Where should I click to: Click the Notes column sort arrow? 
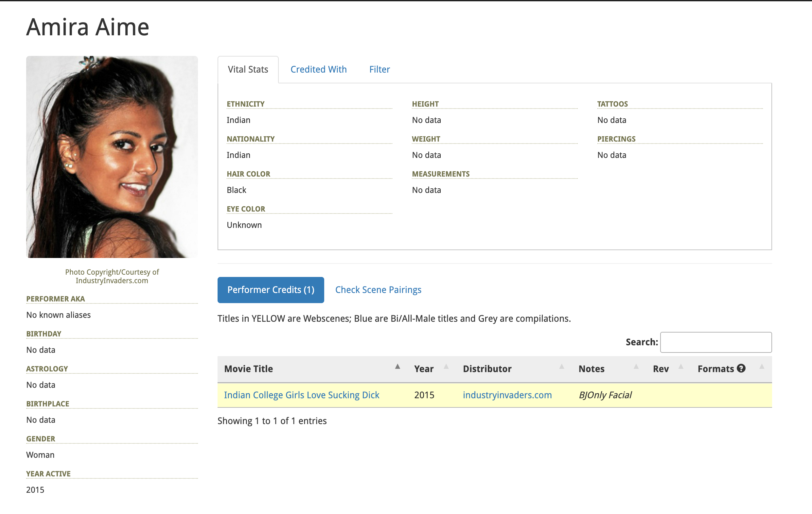(636, 367)
